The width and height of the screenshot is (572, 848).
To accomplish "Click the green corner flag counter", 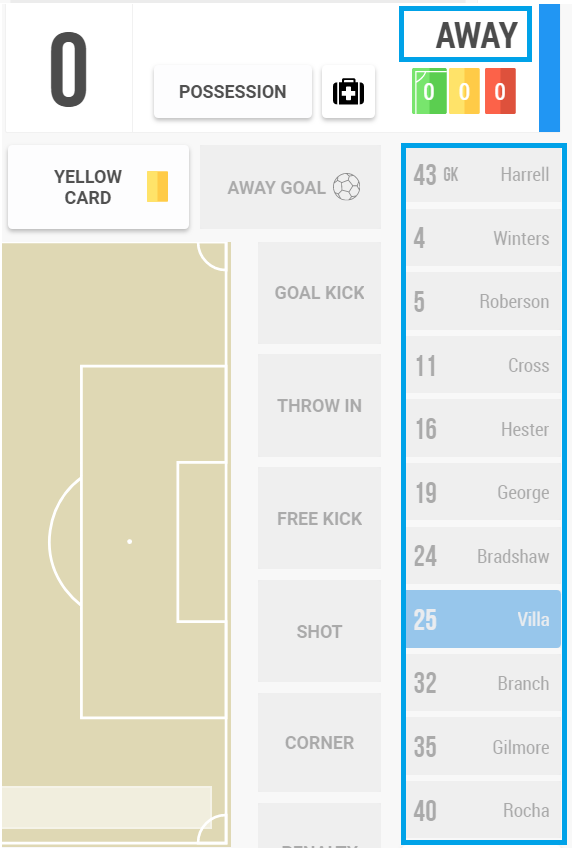I will pyautogui.click(x=429, y=91).
